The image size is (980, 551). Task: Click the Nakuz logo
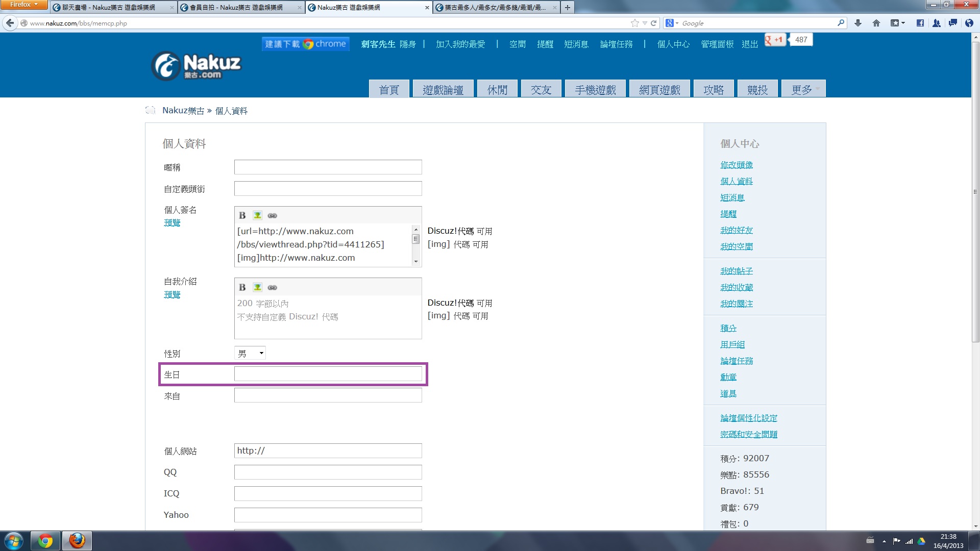tap(196, 66)
